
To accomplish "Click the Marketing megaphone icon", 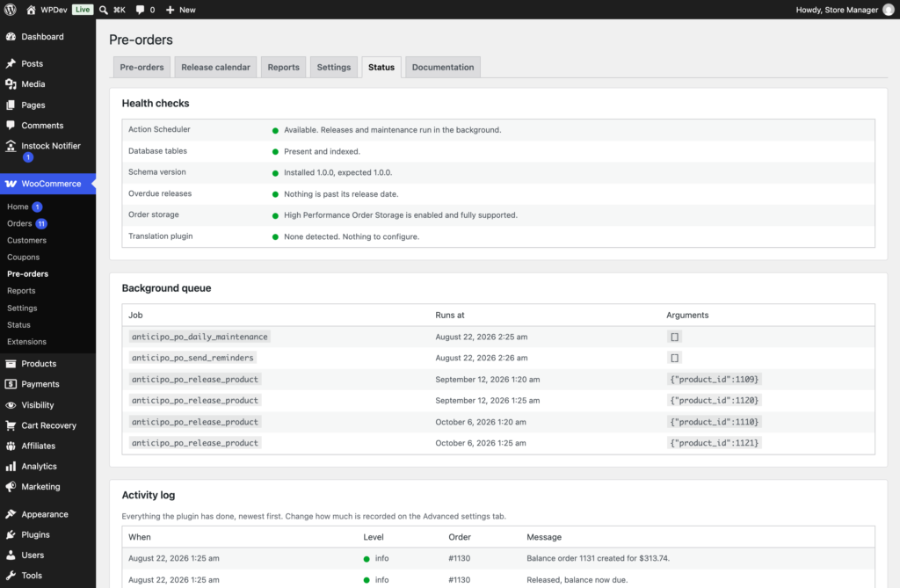I will pyautogui.click(x=11, y=486).
